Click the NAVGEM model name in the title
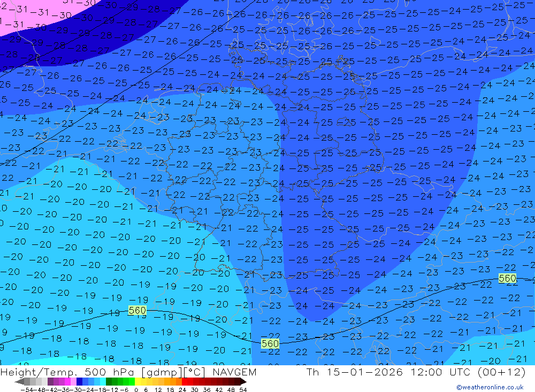The height and width of the screenshot is (392, 535). pyautogui.click(x=234, y=372)
